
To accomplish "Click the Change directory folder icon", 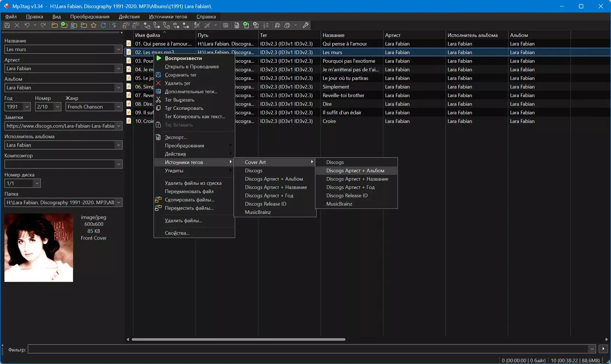I will [54, 25].
